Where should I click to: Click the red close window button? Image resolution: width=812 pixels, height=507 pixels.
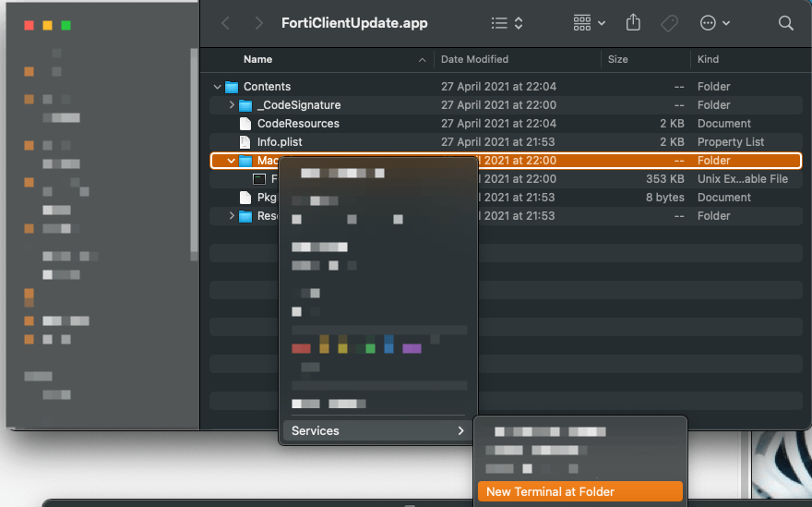click(x=29, y=26)
